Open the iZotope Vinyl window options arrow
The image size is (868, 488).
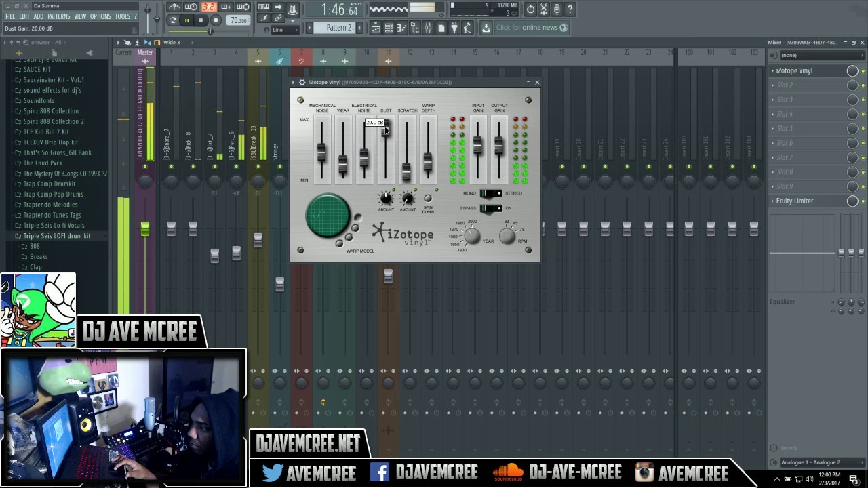coord(293,82)
